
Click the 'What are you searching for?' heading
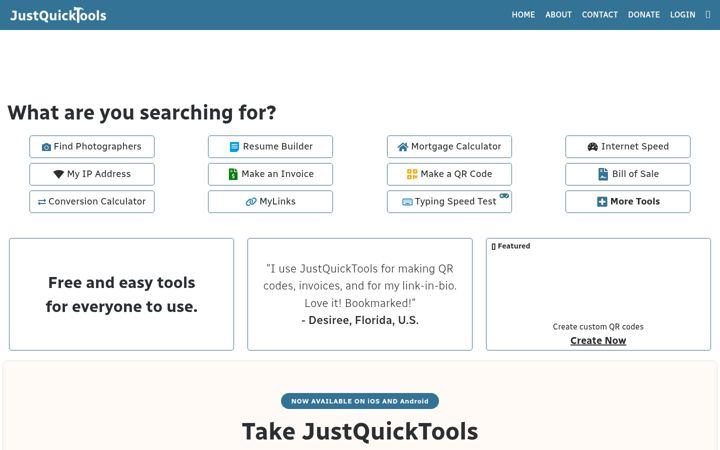(142, 112)
